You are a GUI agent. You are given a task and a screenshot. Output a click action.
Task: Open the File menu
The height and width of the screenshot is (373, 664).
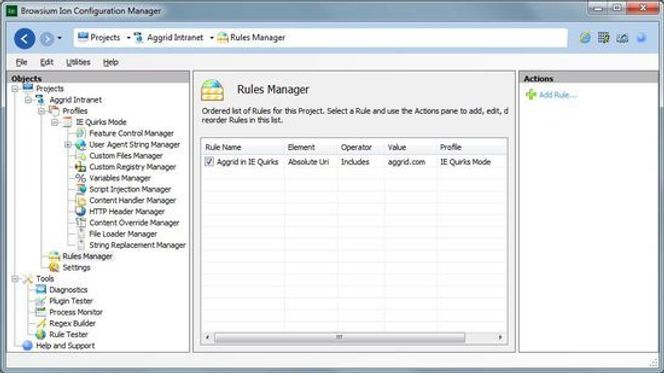tap(21, 62)
